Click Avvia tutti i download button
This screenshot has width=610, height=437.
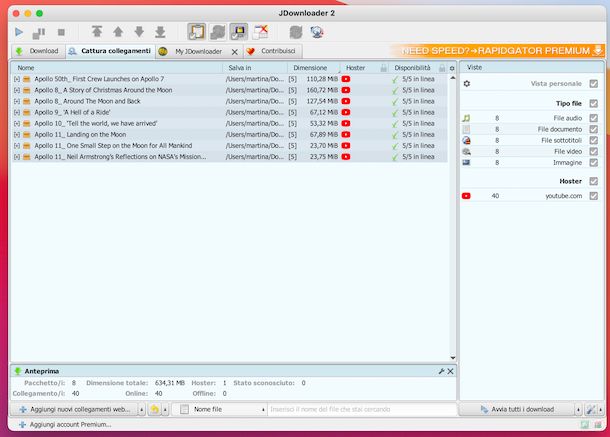518,409
